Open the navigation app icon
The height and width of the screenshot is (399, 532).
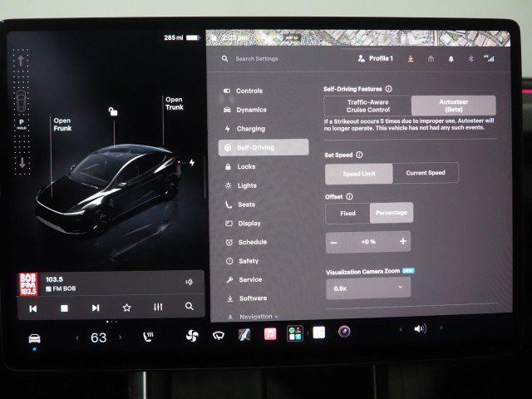[x=244, y=334]
